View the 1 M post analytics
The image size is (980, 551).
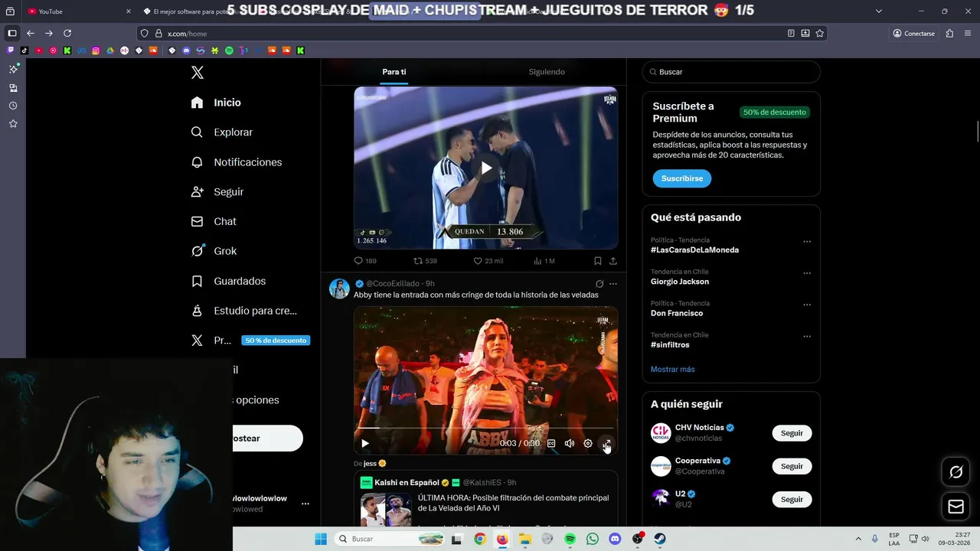[x=544, y=261]
